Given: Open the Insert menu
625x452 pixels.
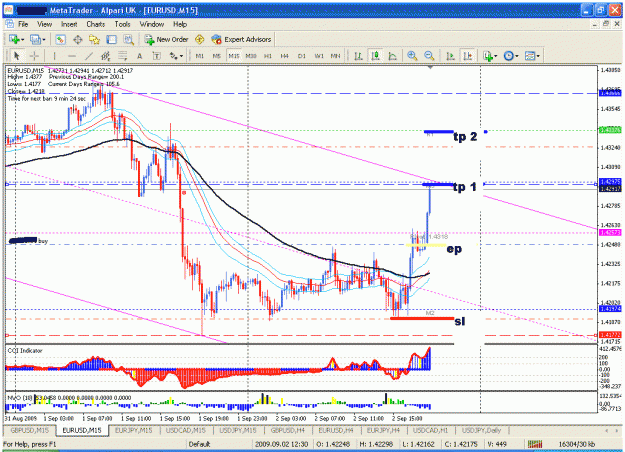Looking at the screenshot, I should tap(69, 24).
